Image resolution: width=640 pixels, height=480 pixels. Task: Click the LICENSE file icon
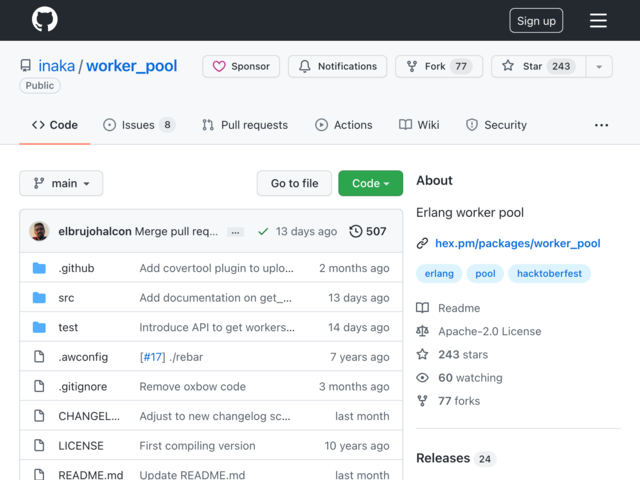pyautogui.click(x=39, y=445)
